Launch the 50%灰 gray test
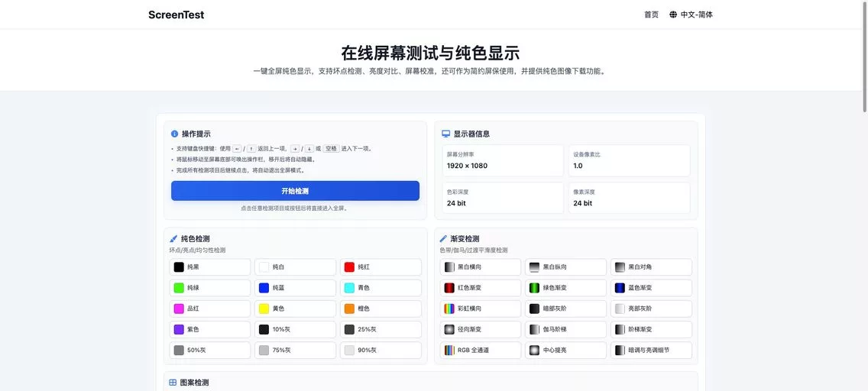The height and width of the screenshot is (391, 868). pyautogui.click(x=210, y=350)
